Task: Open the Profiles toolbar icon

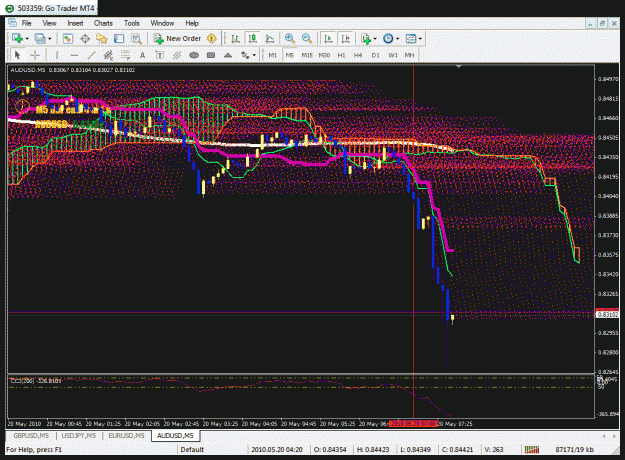Action: point(40,39)
